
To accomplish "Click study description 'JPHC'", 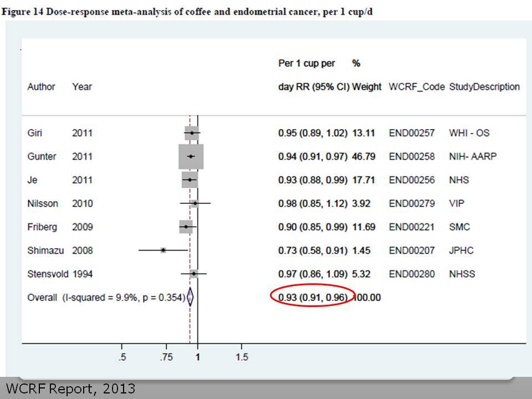I will 462,250.
